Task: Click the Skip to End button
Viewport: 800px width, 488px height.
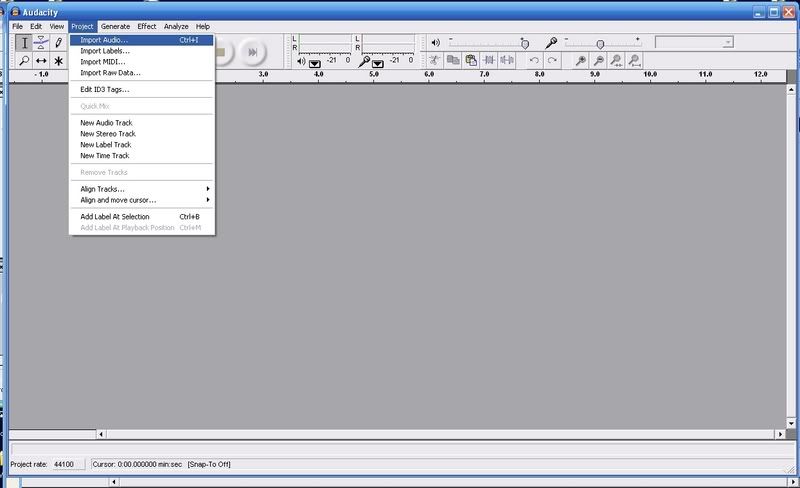Action: pyautogui.click(x=253, y=51)
